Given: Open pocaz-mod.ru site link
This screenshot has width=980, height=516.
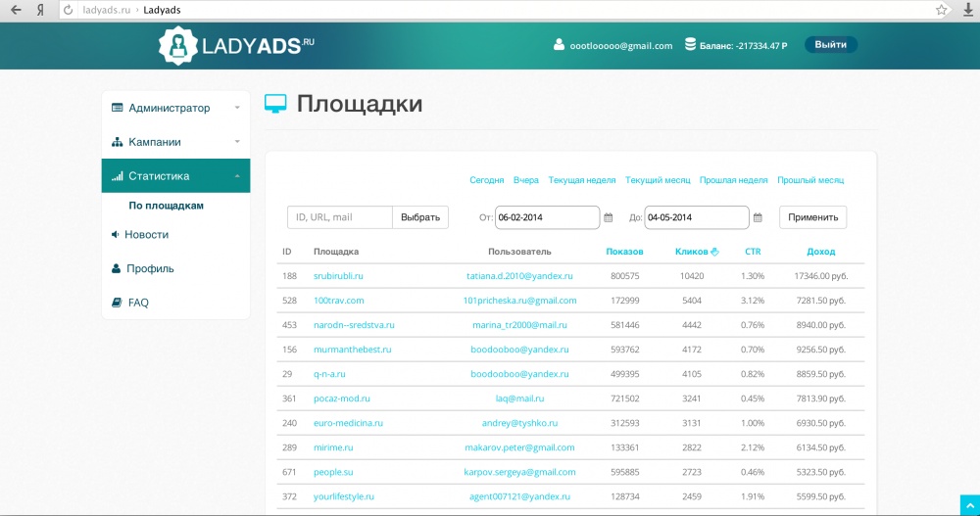Looking at the screenshot, I should click(x=342, y=398).
